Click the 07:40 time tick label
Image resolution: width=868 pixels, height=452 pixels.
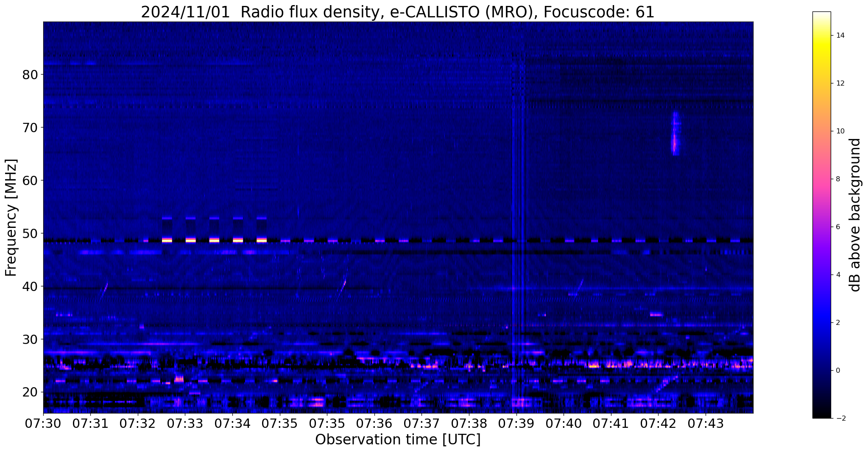pyautogui.click(x=564, y=423)
